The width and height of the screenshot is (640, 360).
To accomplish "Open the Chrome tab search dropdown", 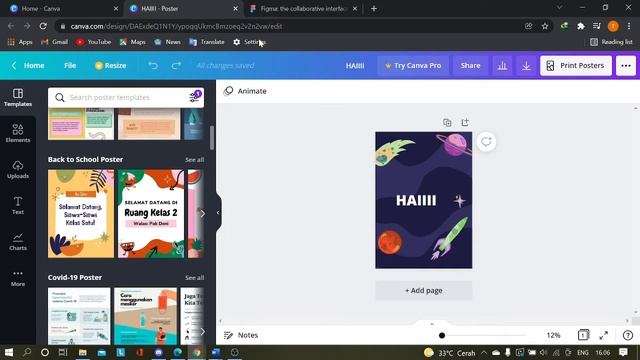I will pyautogui.click(x=559, y=8).
